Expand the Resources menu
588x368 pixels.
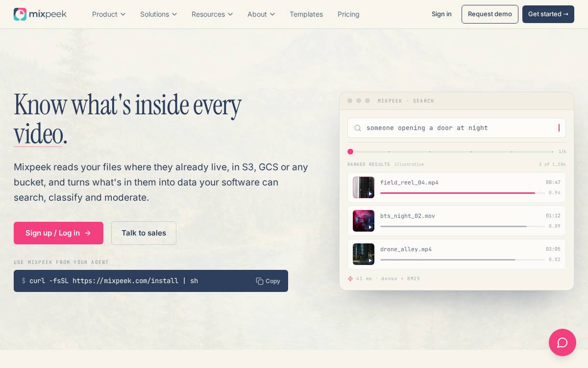212,14
